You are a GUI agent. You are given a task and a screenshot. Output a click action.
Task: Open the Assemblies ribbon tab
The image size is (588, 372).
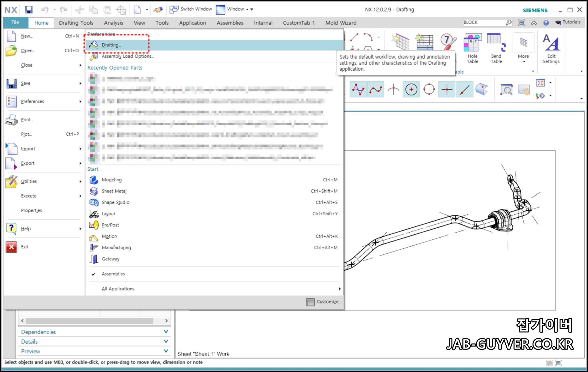tap(230, 23)
